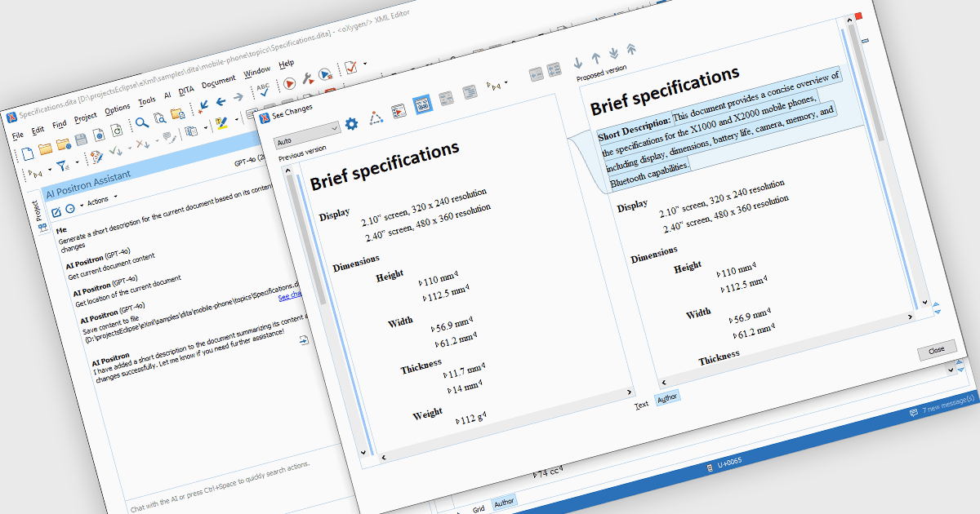Open the Project menu

coord(86,117)
